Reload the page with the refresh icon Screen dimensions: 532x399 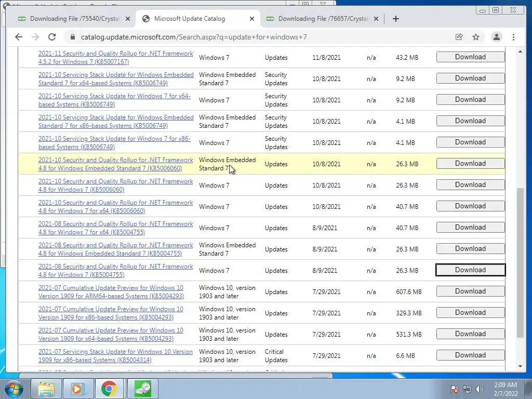52,37
